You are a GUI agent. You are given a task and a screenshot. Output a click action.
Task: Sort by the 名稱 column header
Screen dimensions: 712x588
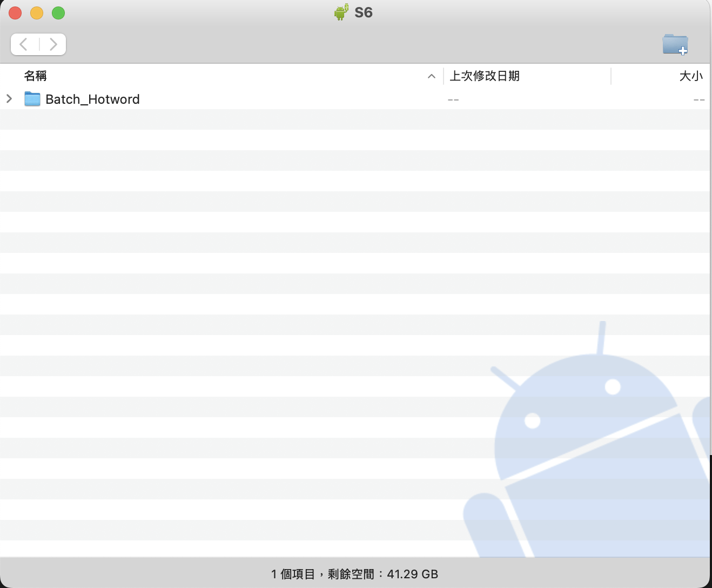click(x=36, y=76)
